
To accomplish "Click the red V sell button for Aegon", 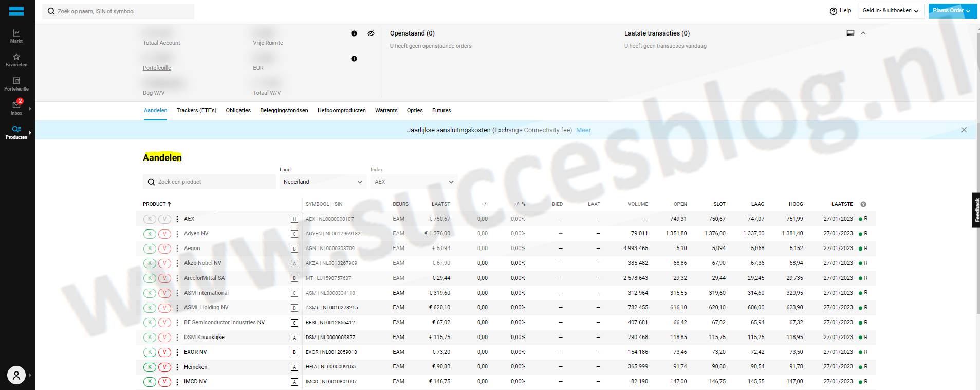I will [164, 249].
